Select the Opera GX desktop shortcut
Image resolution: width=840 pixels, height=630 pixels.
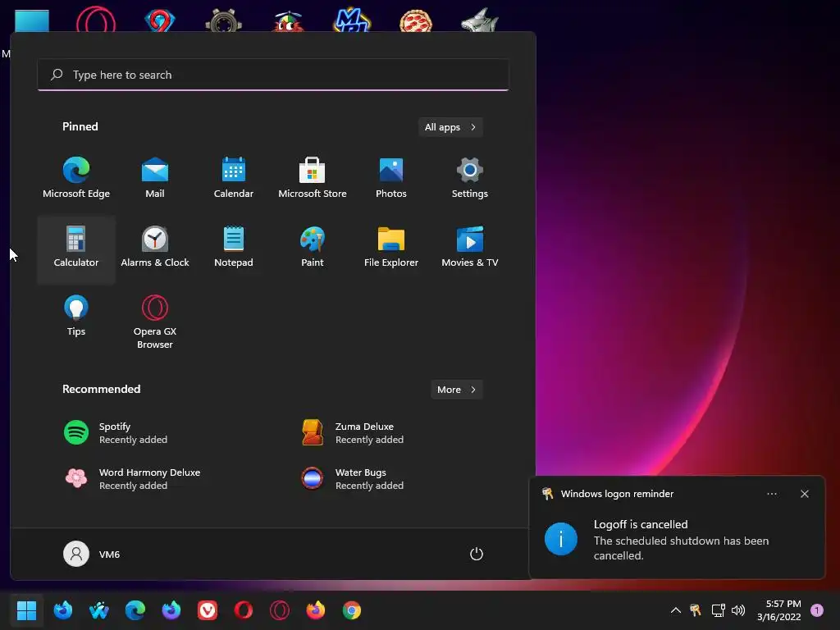pyautogui.click(x=96, y=20)
